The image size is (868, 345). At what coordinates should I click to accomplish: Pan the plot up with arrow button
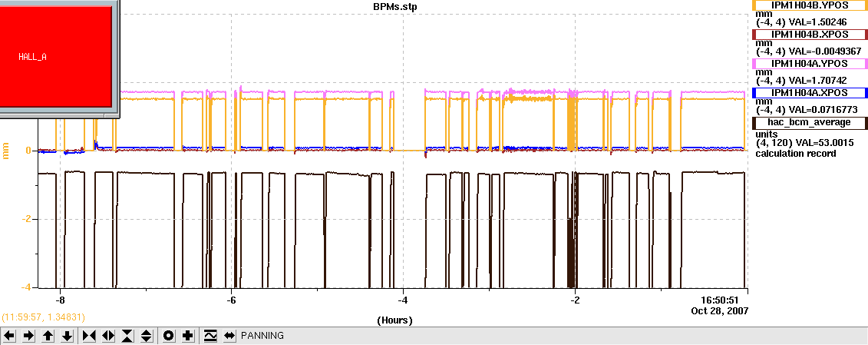coord(48,336)
